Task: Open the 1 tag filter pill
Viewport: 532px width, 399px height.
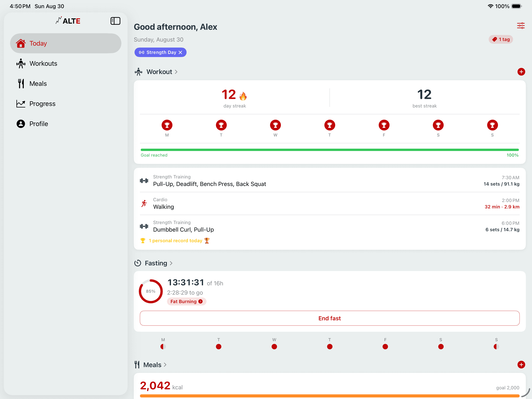Action: pos(501,39)
